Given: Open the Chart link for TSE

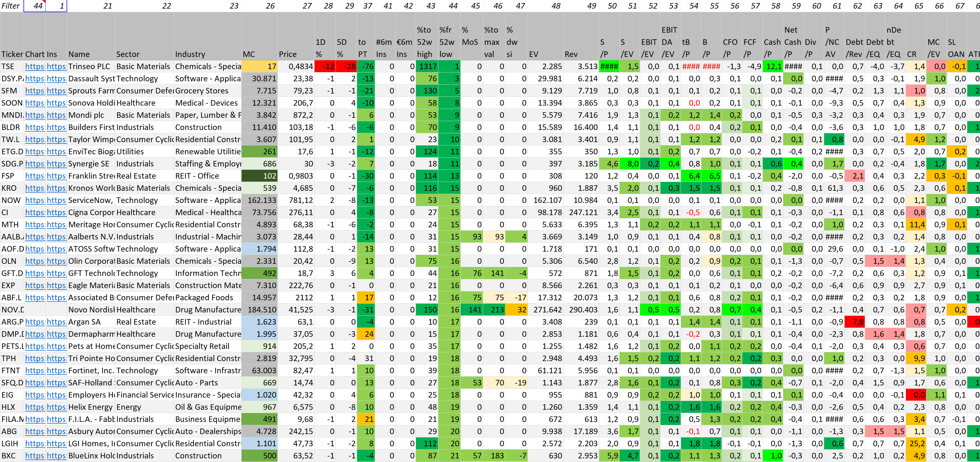Looking at the screenshot, I should 35,67.
